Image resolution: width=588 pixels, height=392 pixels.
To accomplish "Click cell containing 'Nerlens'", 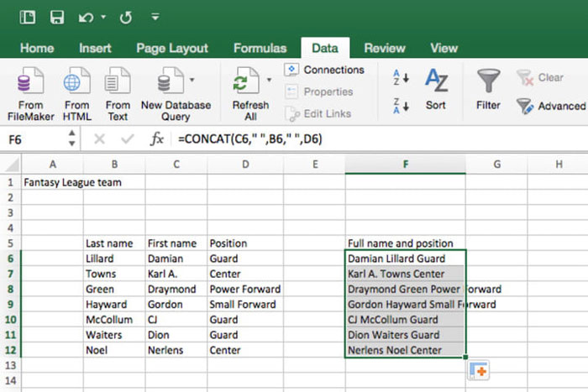I will point(176,350).
